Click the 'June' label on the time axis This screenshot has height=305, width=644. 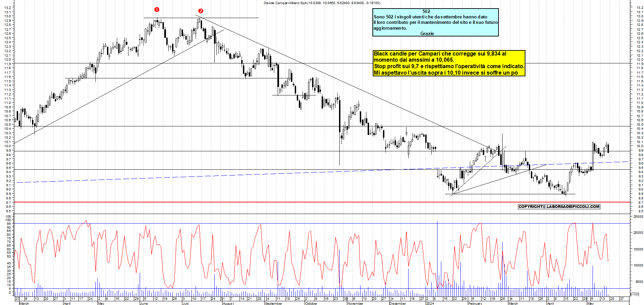(144, 303)
